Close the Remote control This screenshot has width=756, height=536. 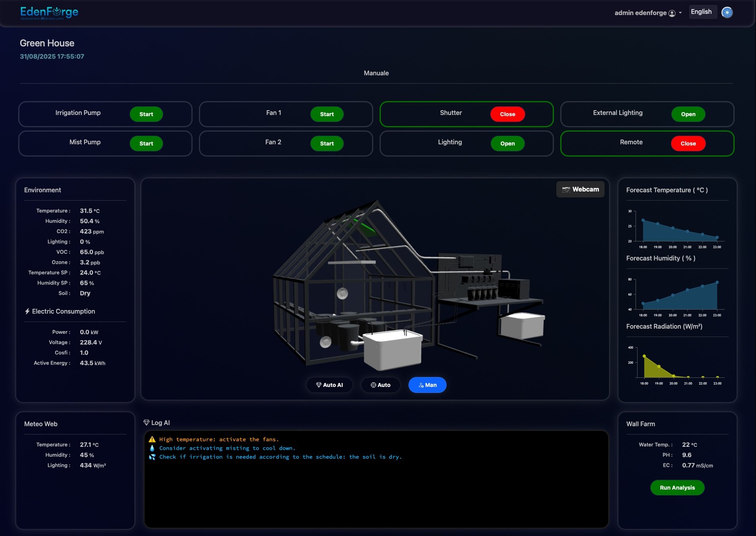[x=688, y=144]
